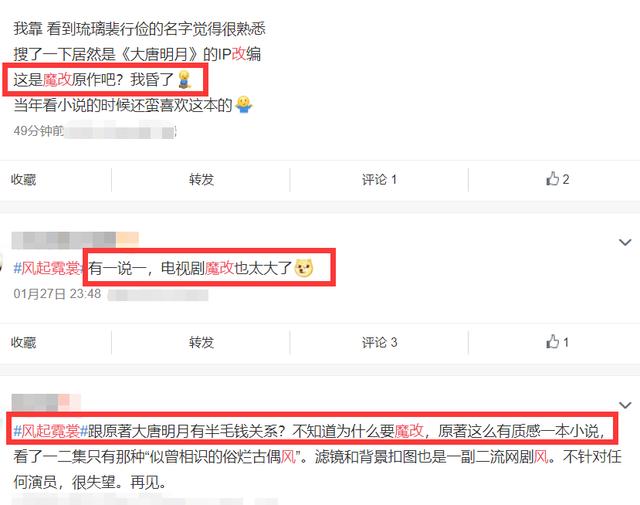Like the post showing 2 thumbs-up
The height and width of the screenshot is (505, 640).
pos(557,179)
